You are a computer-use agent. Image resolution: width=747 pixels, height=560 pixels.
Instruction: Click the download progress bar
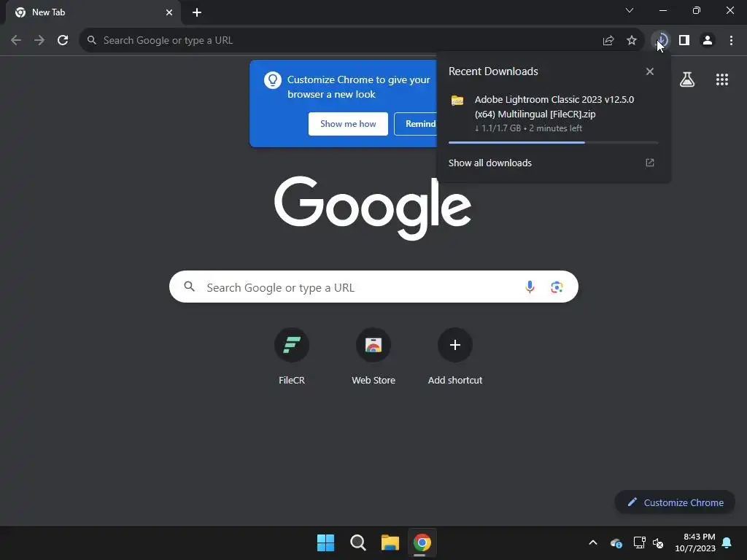click(553, 142)
